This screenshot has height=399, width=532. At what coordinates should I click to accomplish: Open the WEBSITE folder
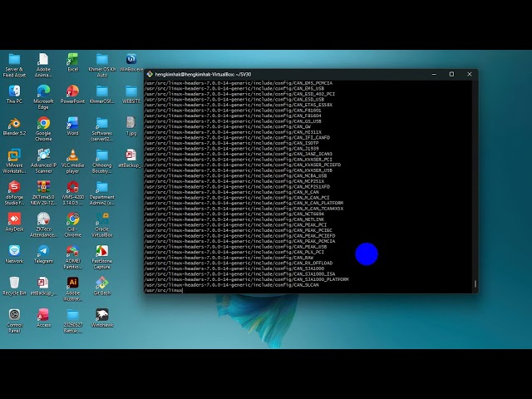click(x=131, y=94)
